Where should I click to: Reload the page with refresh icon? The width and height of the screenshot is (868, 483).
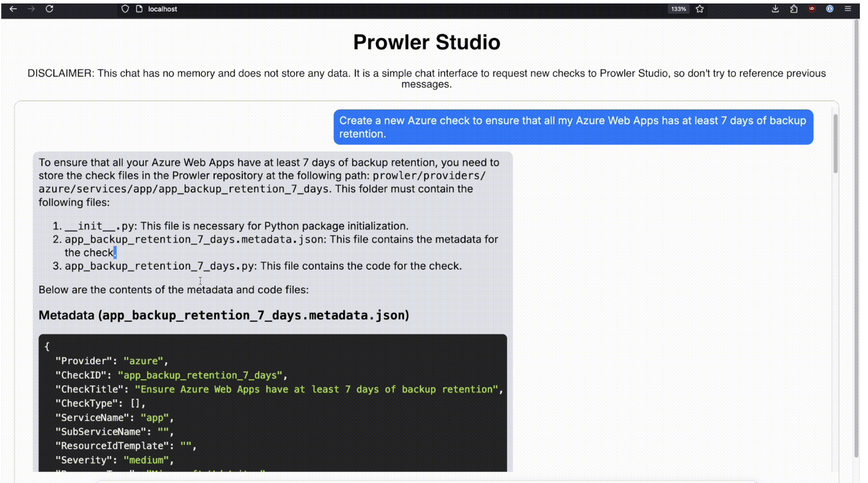click(49, 9)
